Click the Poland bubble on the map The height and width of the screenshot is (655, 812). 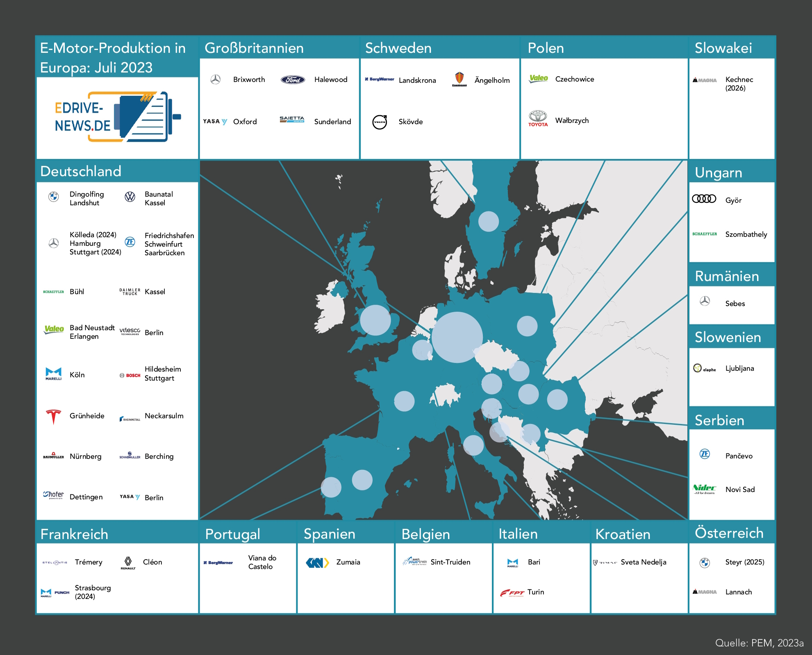click(x=527, y=326)
